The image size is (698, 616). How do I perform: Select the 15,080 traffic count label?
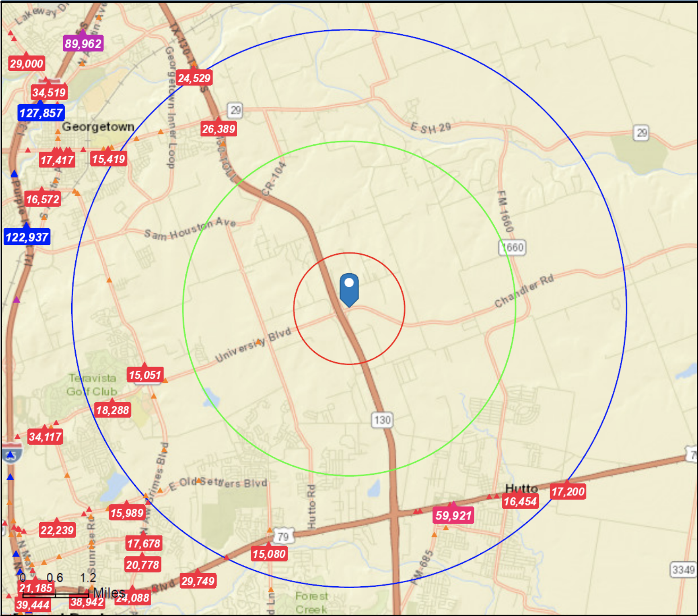coord(269,554)
